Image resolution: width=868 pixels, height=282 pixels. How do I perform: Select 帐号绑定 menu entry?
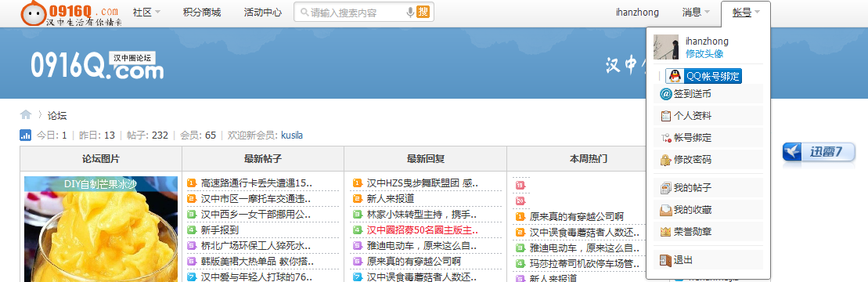[708, 138]
